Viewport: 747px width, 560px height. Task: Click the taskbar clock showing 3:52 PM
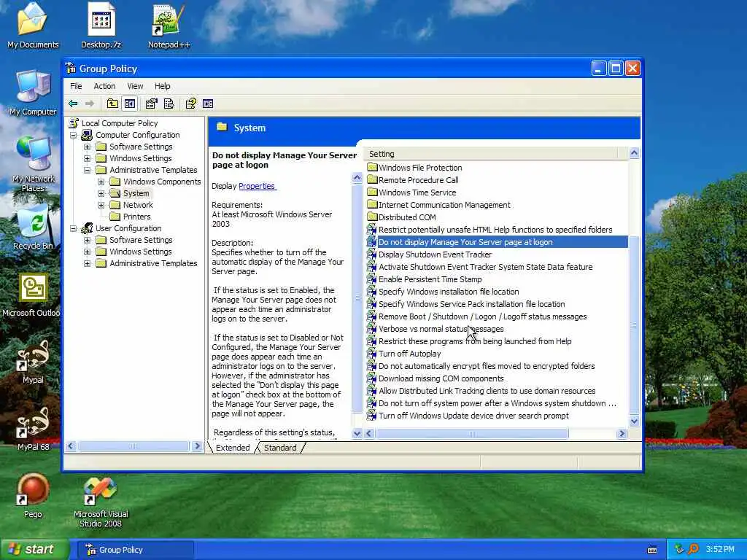click(x=720, y=549)
